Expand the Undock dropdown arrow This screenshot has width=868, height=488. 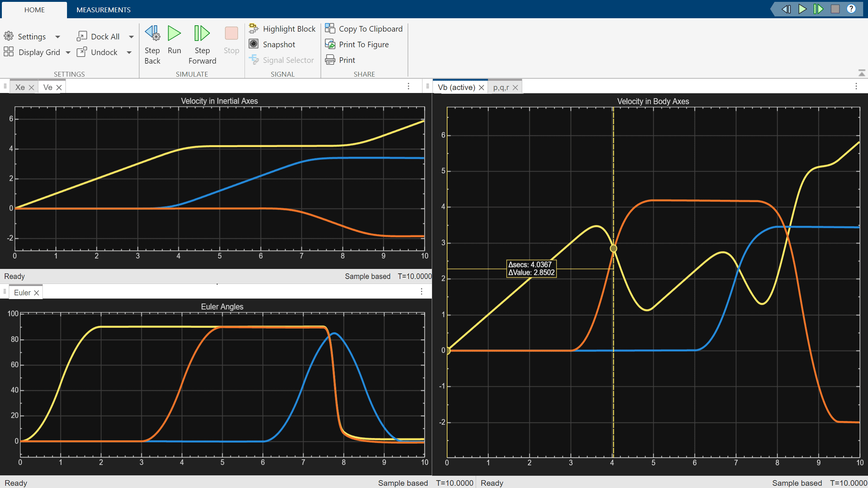point(129,52)
